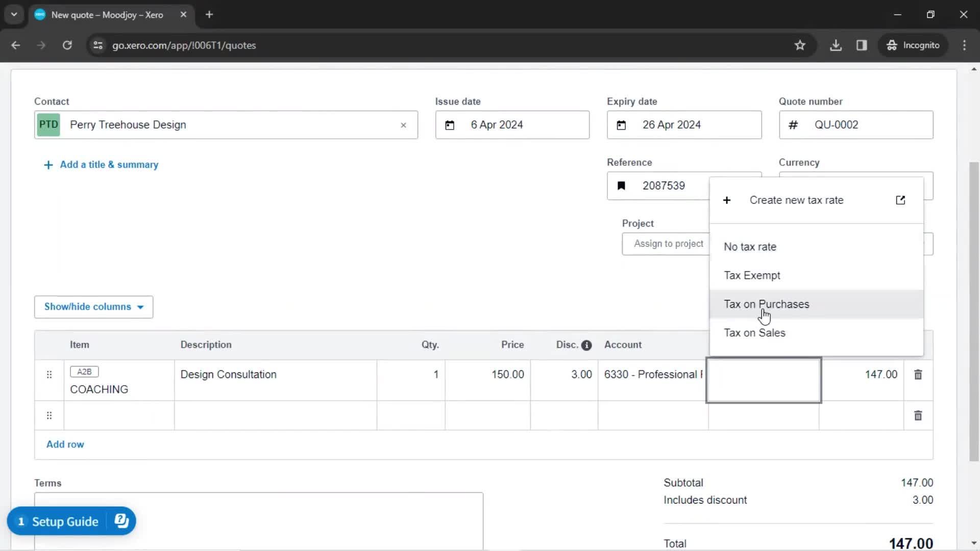Edit the Quote number QU-0002 field
This screenshot has height=551, width=980.
[856, 125]
